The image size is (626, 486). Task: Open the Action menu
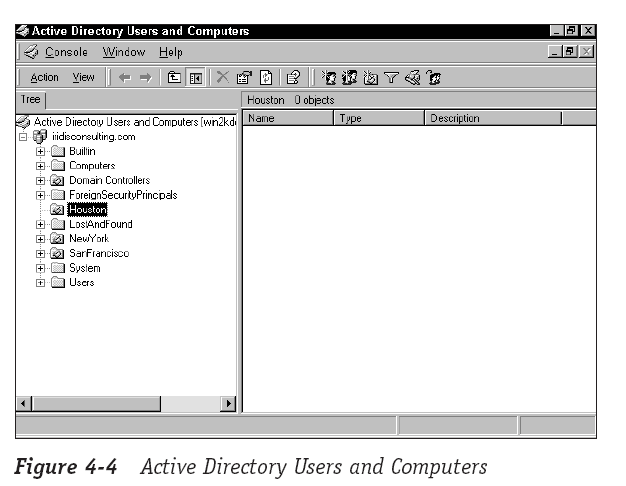coord(44,77)
